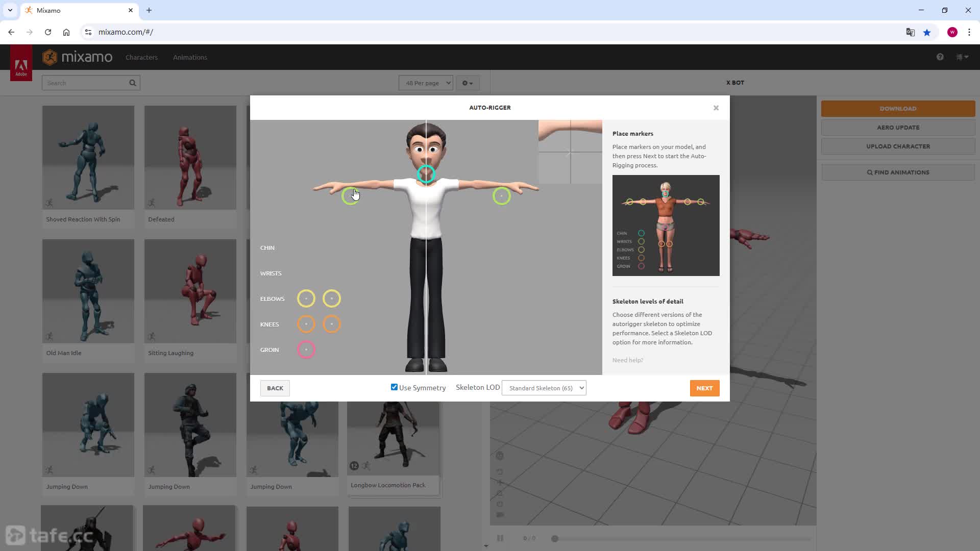Pick the first yellow elbow marker
This screenshot has width=980, height=551.
(x=306, y=298)
